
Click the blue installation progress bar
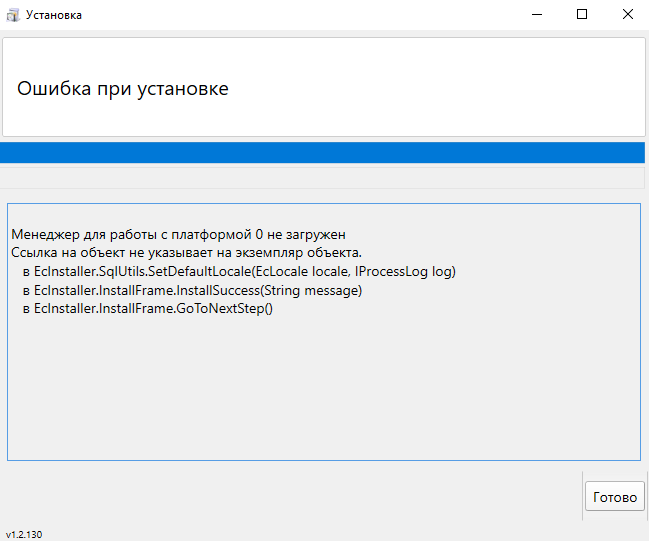tap(322, 152)
